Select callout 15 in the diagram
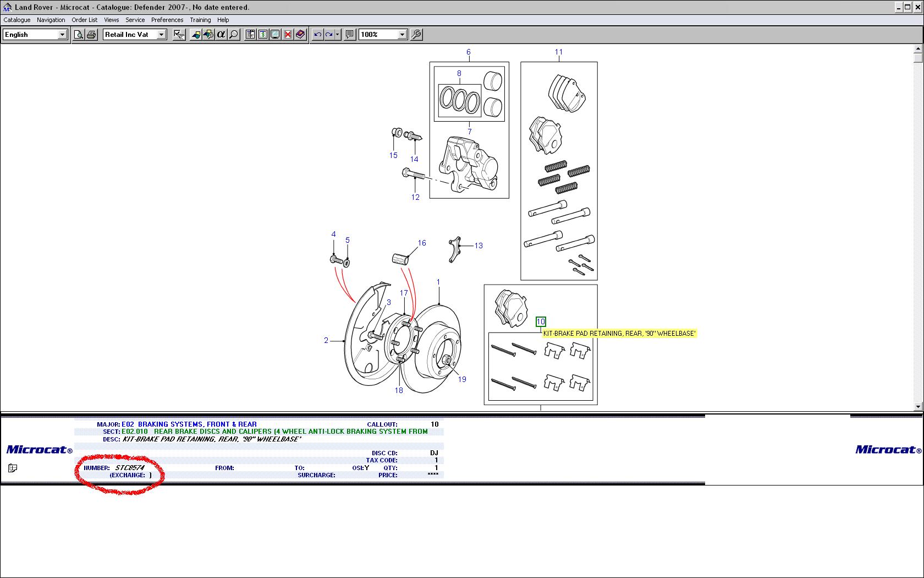Viewport: 924px width, 578px height. click(393, 155)
